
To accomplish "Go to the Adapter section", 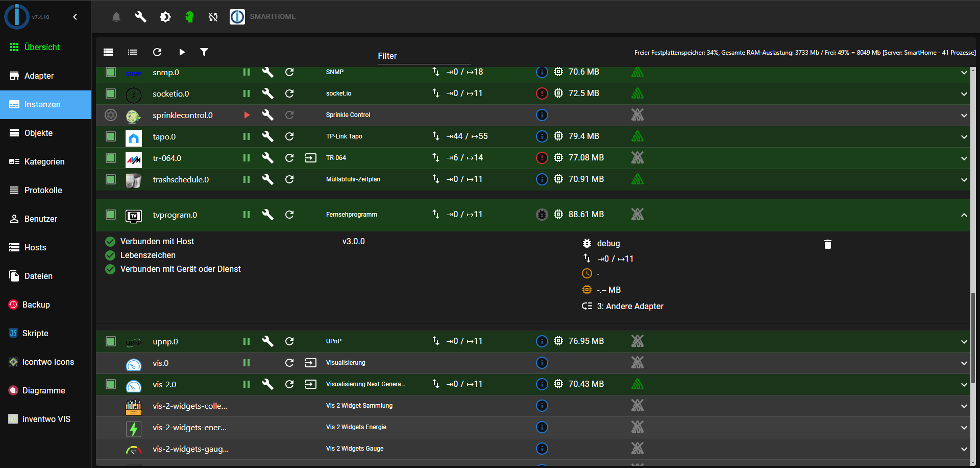I will pos(46,76).
